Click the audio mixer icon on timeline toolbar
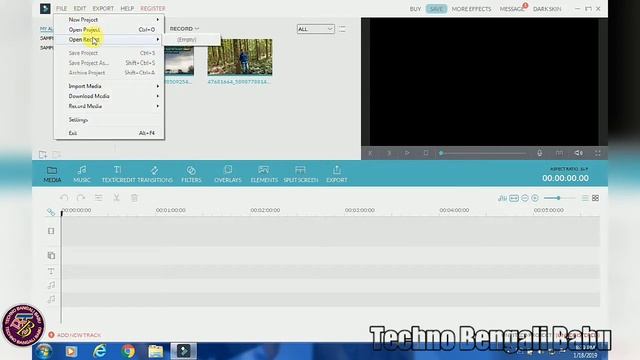Image resolution: width=640 pixels, height=360 pixels. pyautogui.click(x=502, y=198)
